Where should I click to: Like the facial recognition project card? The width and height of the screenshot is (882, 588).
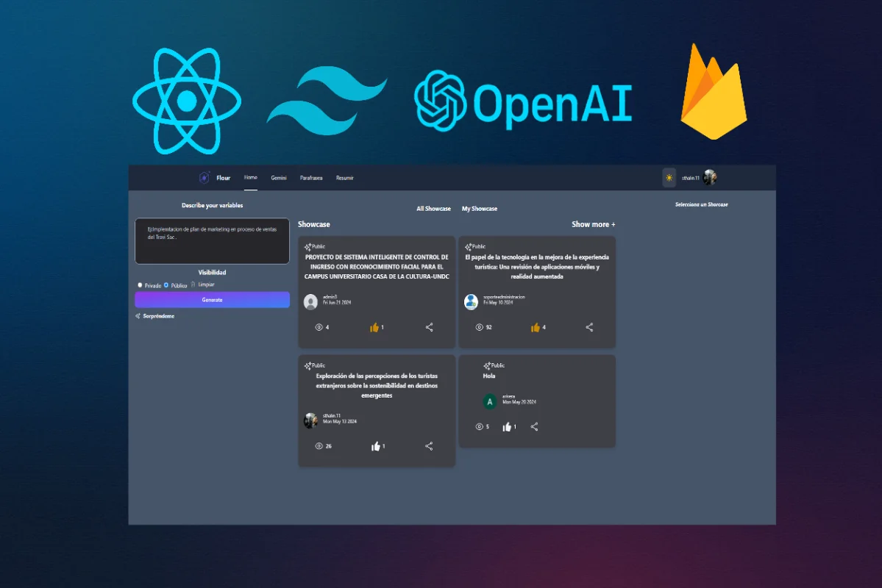374,327
